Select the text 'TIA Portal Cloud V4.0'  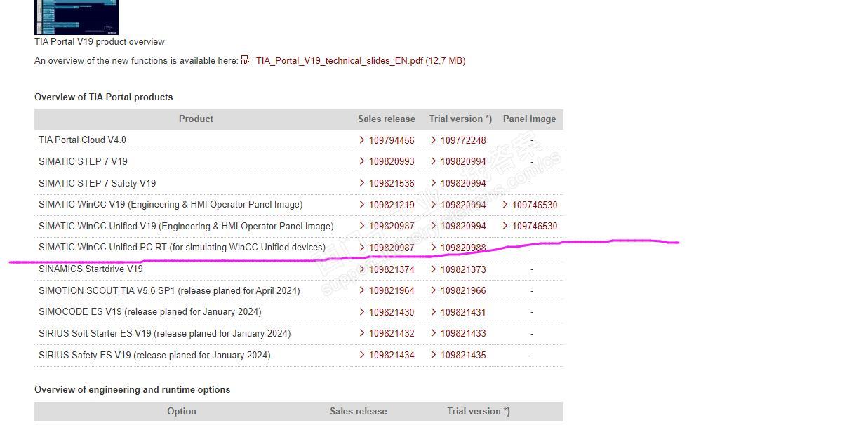pos(82,140)
